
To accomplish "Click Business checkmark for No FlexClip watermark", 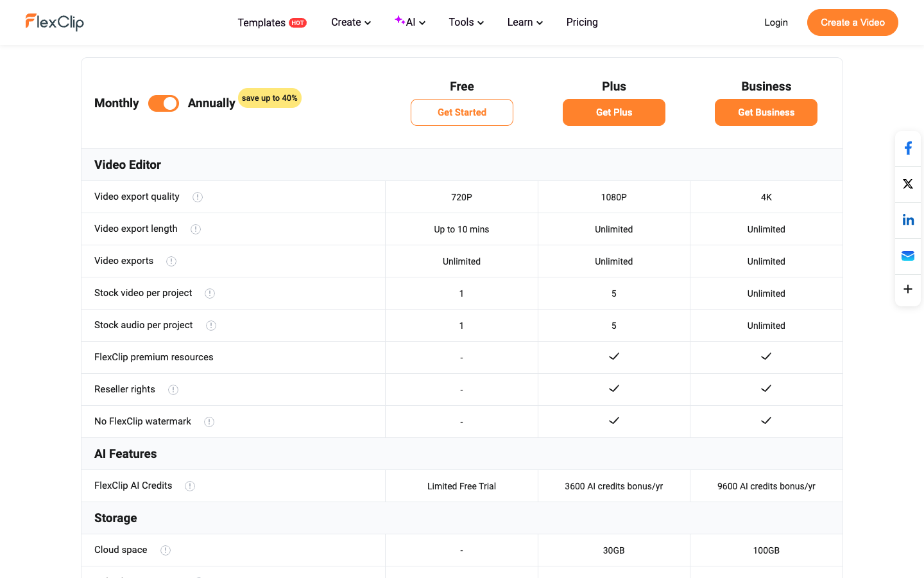I will pos(766,421).
